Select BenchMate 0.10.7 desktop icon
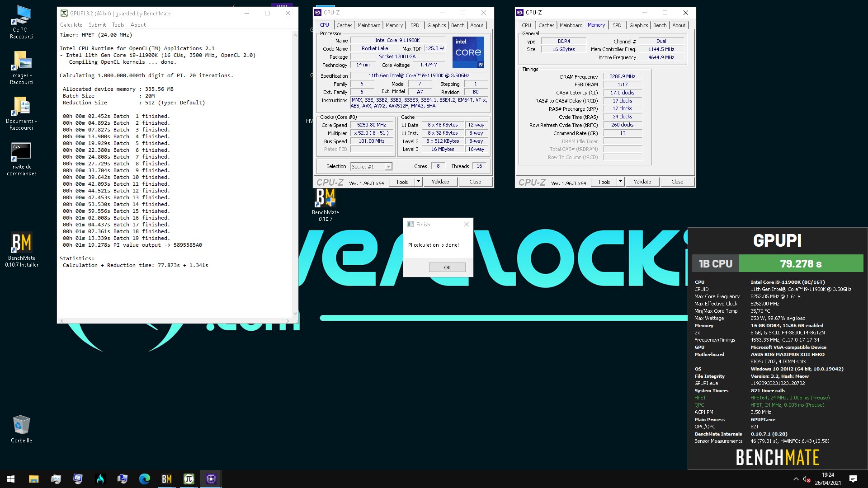 pos(325,205)
